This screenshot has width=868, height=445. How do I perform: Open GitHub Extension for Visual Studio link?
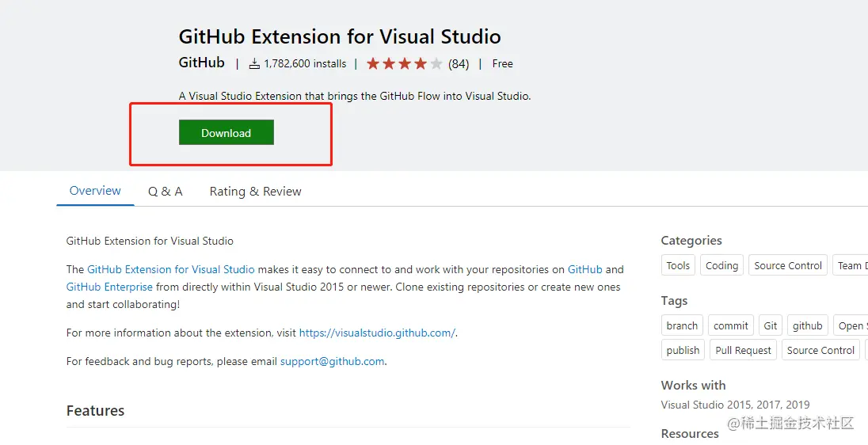point(171,269)
